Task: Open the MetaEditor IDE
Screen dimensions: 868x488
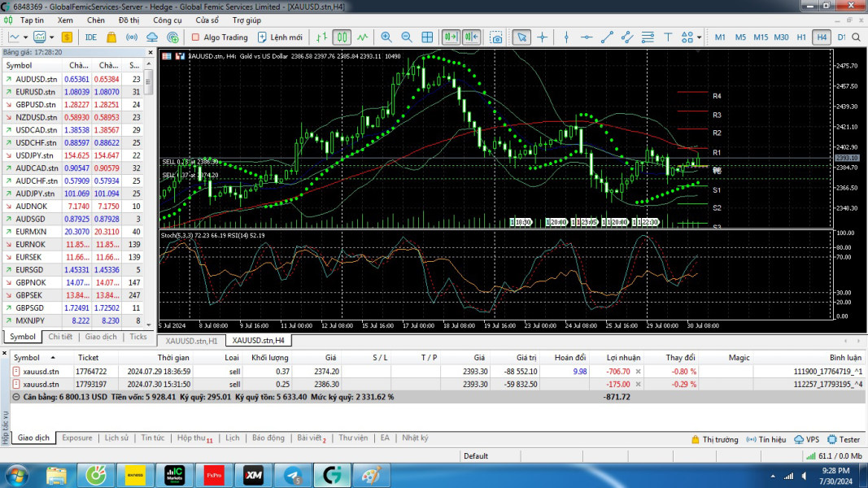Action: (91, 37)
